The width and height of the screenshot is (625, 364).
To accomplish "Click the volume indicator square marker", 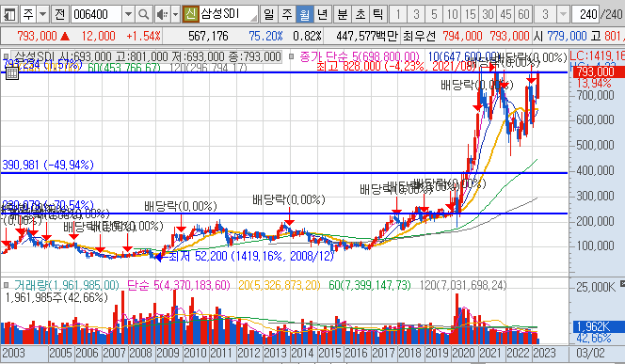I will [6, 285].
